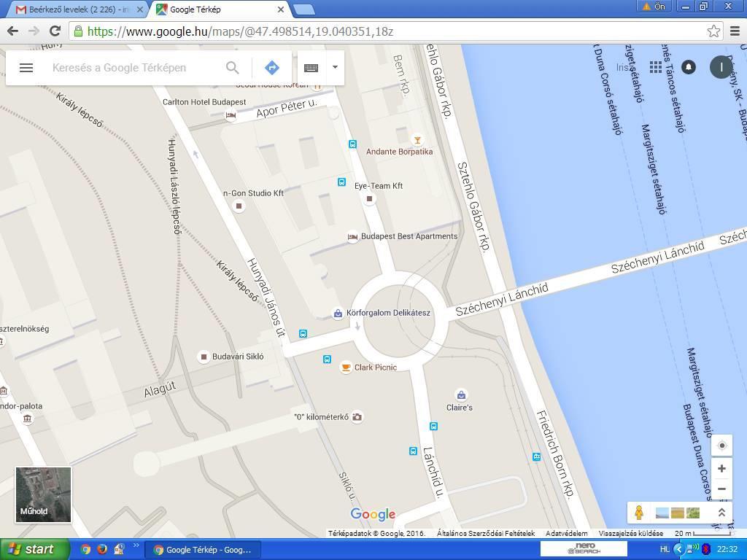Close the "Google Térkép" tab
747x560 pixels.
click(281, 9)
